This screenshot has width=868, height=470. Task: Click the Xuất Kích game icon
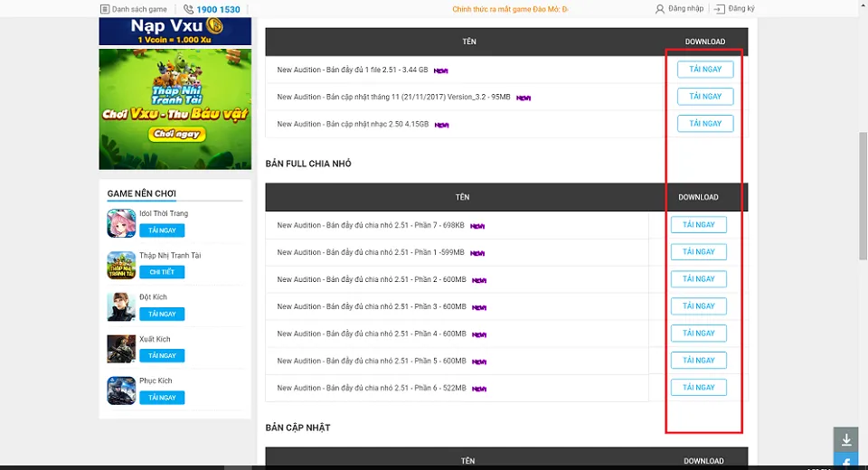click(x=121, y=348)
